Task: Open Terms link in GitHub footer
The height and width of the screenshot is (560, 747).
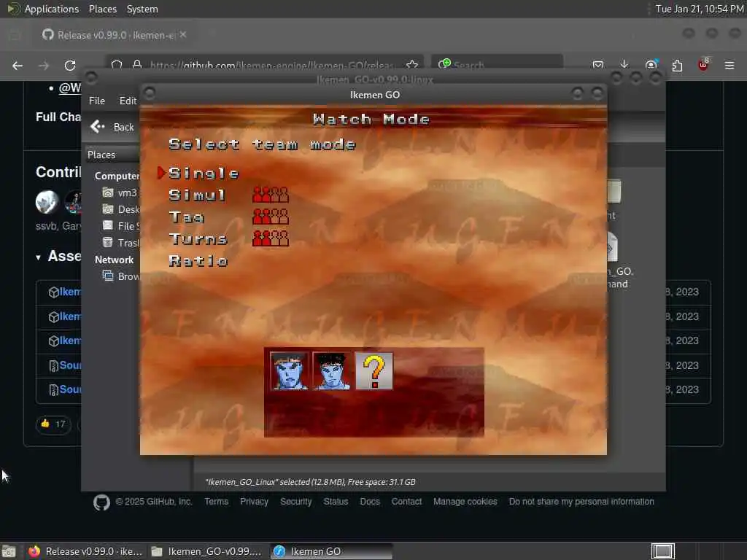Action: click(216, 502)
